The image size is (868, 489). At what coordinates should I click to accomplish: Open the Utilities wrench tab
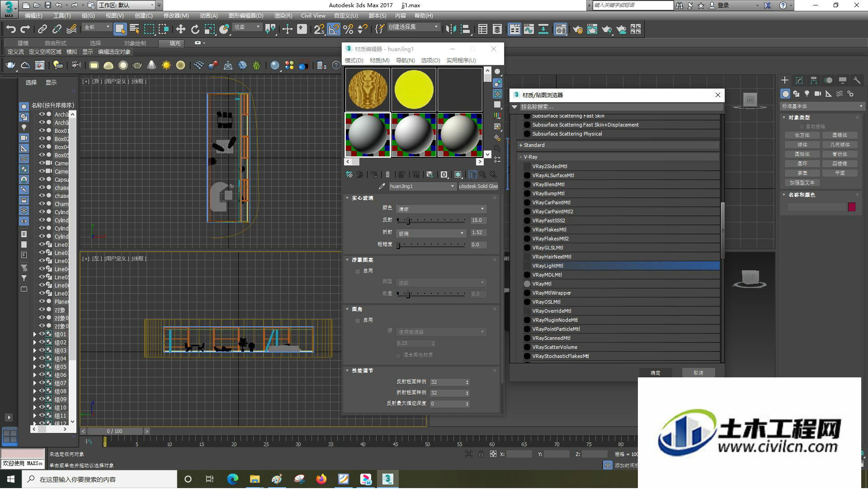(x=857, y=80)
